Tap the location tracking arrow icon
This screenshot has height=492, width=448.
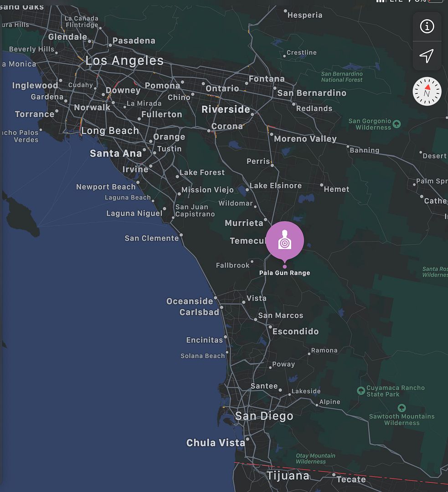[x=427, y=56]
